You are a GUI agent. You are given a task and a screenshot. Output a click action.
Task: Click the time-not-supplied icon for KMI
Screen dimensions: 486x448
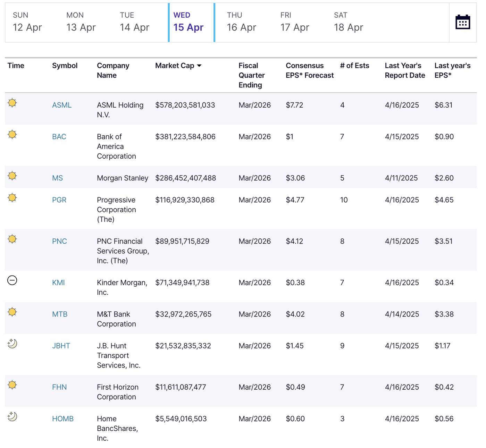tap(12, 280)
